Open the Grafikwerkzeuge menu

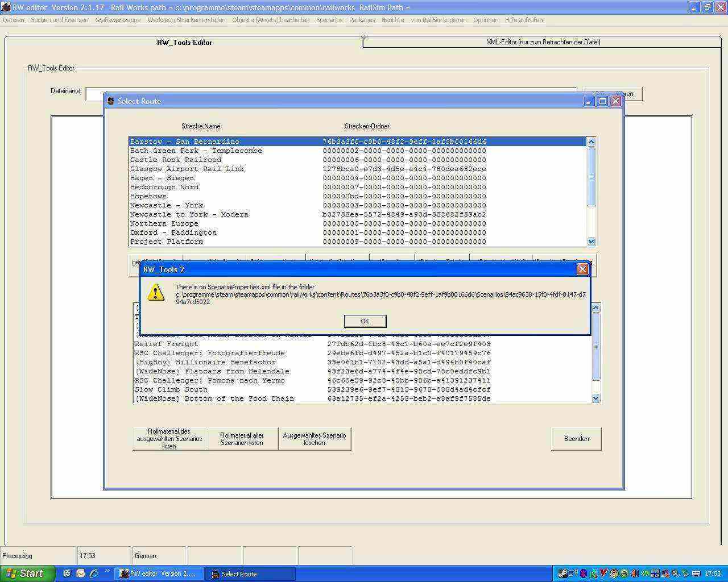pyautogui.click(x=118, y=20)
